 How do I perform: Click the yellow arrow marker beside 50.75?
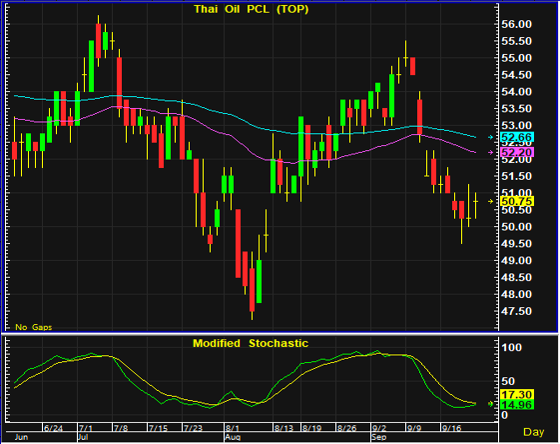[491, 201]
